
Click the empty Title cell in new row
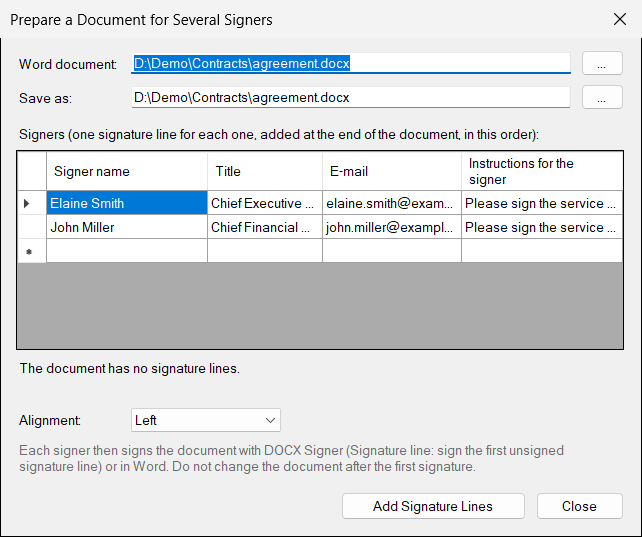point(265,251)
